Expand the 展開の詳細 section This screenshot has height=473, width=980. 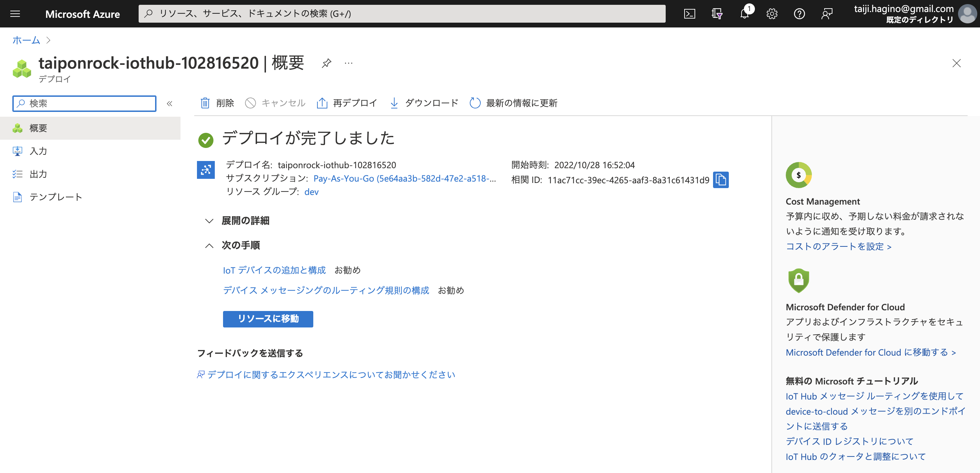point(209,221)
